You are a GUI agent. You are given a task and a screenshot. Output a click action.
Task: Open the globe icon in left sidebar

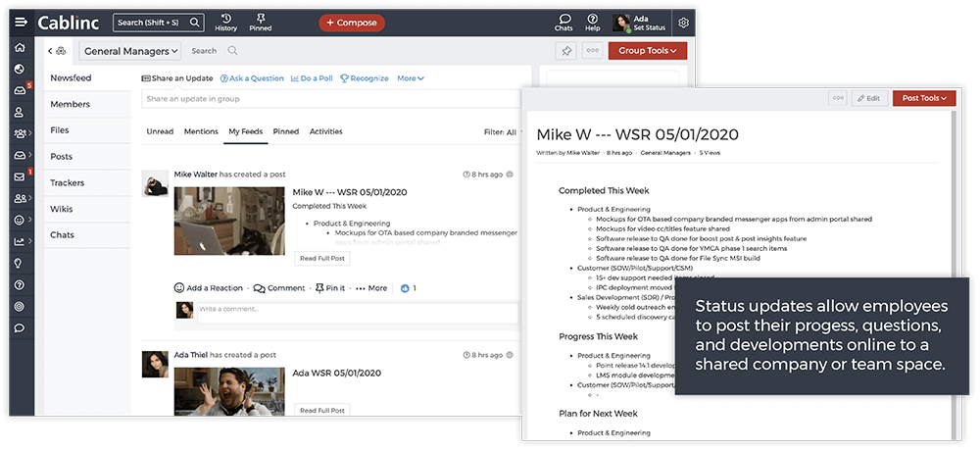tap(20, 70)
